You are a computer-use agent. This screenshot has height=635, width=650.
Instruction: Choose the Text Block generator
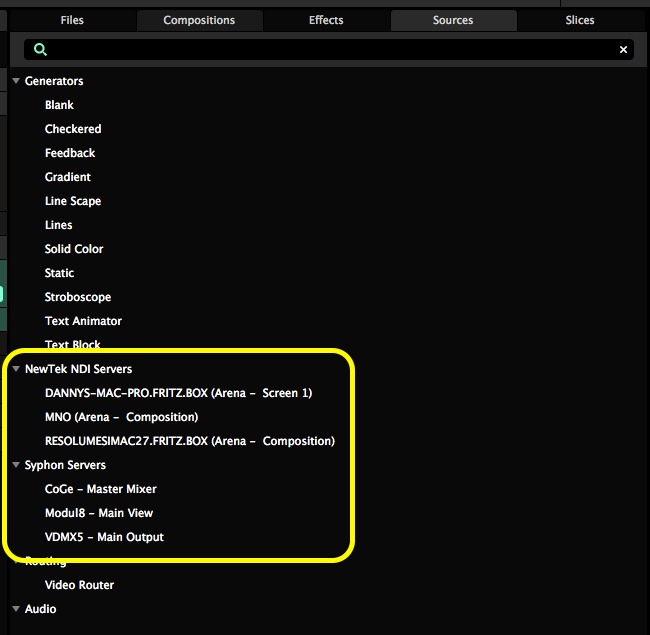[73, 344]
